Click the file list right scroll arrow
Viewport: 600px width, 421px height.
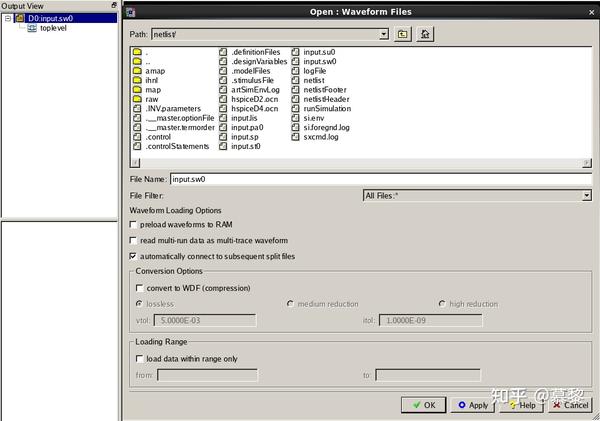(x=587, y=163)
